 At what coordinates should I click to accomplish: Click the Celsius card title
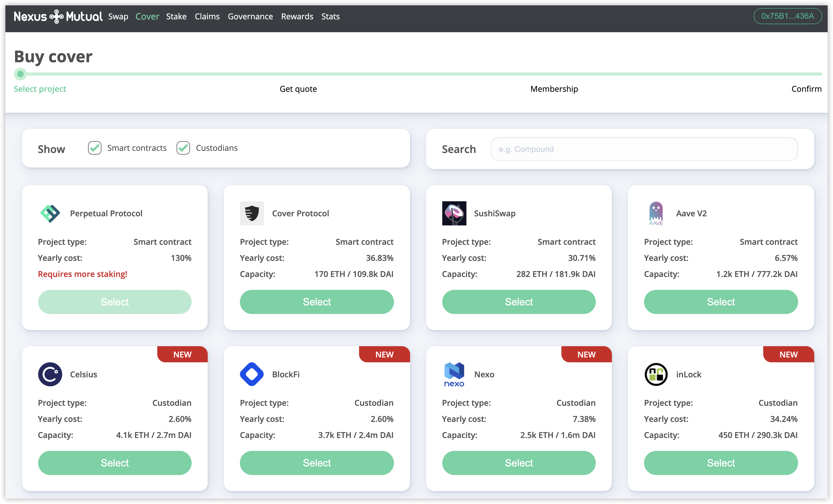83,374
